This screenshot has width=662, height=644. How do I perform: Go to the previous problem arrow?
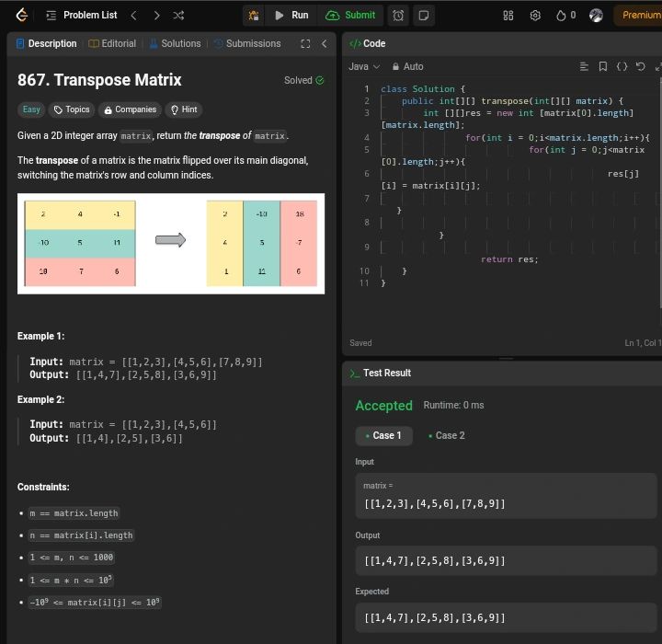134,15
